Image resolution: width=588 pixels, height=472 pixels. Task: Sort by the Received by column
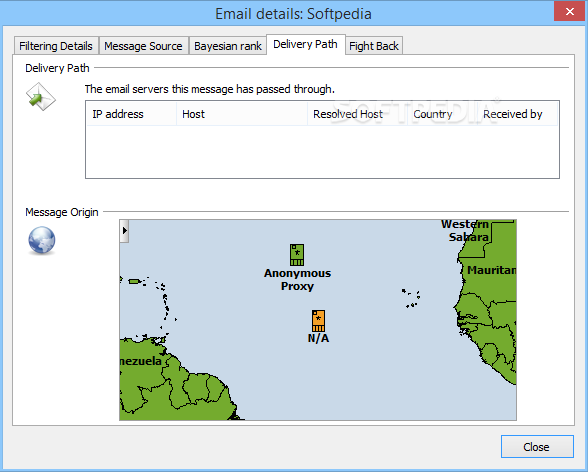pos(518,114)
